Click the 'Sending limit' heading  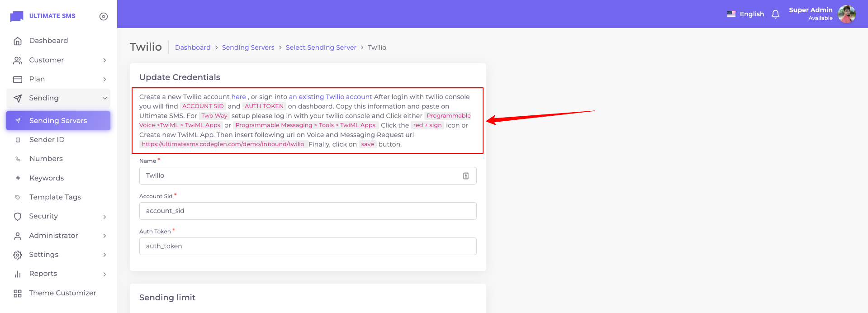[167, 298]
